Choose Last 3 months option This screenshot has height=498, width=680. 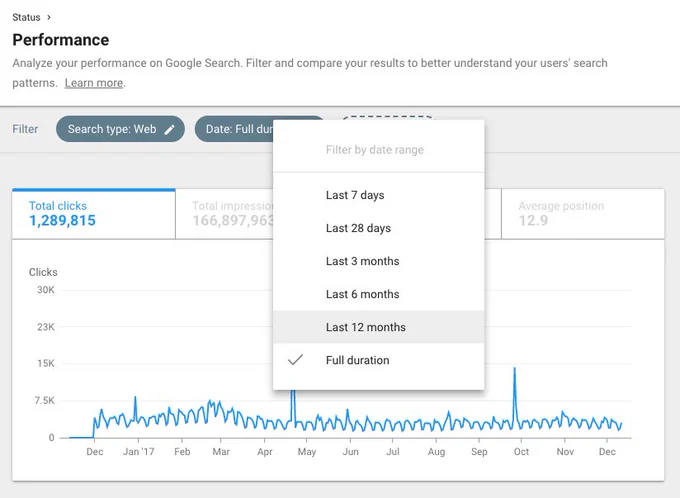379,261
